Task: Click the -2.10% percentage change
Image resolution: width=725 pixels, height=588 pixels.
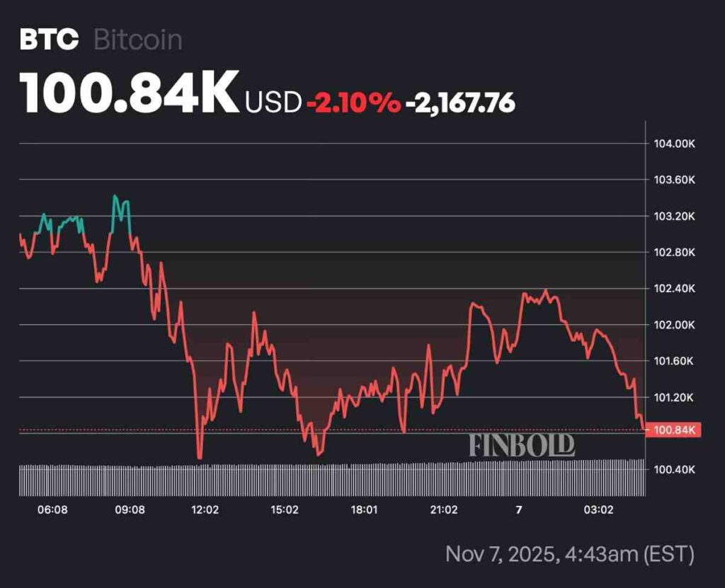Action: tap(353, 103)
